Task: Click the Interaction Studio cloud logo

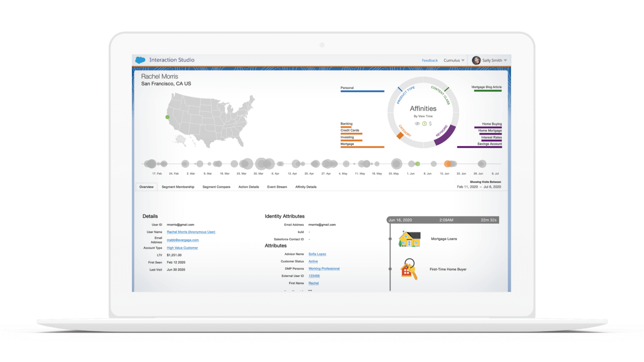Action: [140, 60]
